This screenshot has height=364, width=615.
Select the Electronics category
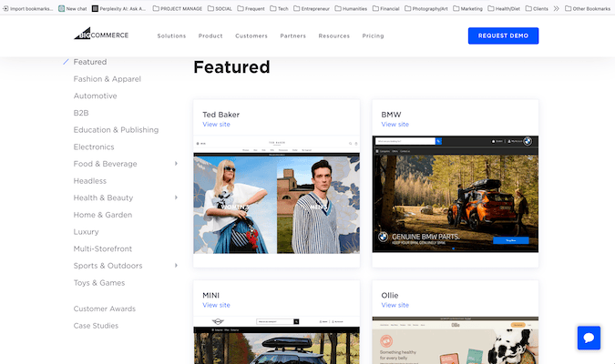[x=94, y=147]
